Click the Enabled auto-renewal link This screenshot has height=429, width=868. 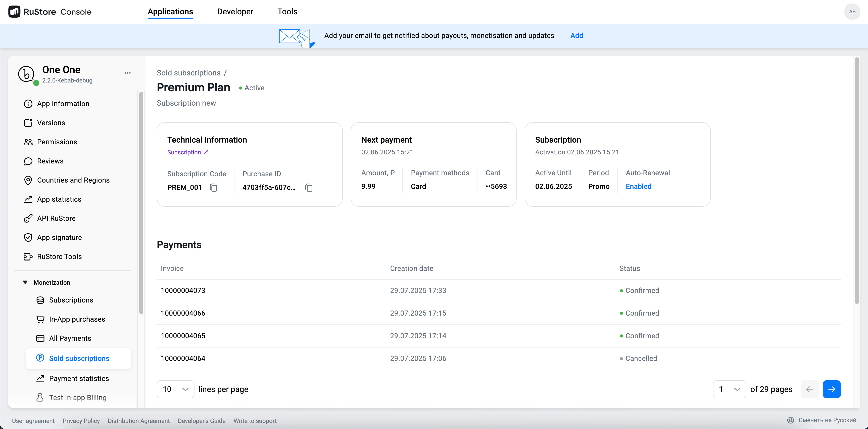click(x=638, y=187)
